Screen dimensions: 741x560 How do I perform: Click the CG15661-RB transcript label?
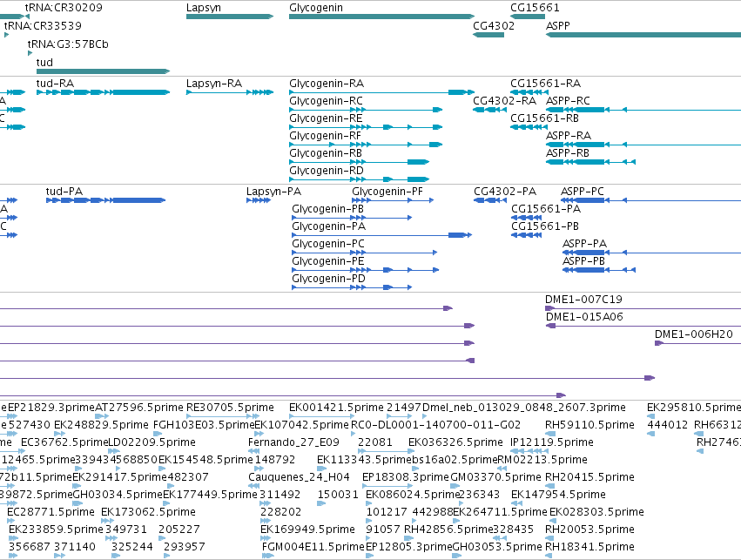click(x=544, y=118)
